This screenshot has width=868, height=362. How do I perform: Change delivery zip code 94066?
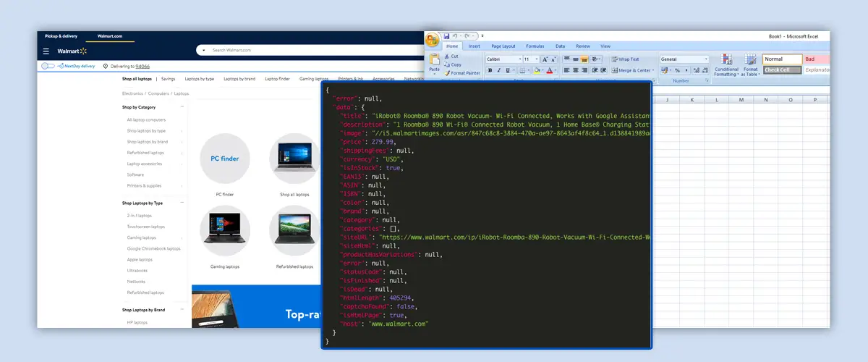(x=142, y=66)
